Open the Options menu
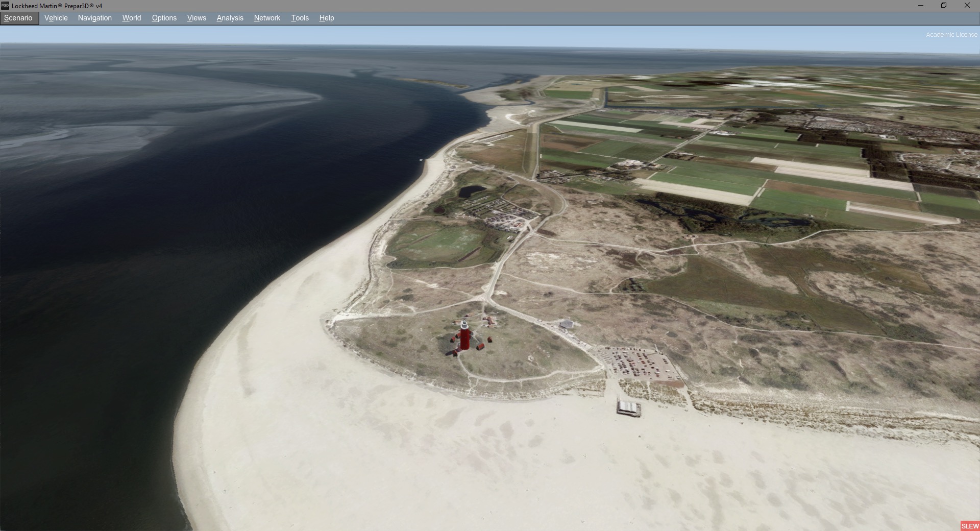The height and width of the screenshot is (531, 980). pyautogui.click(x=164, y=18)
